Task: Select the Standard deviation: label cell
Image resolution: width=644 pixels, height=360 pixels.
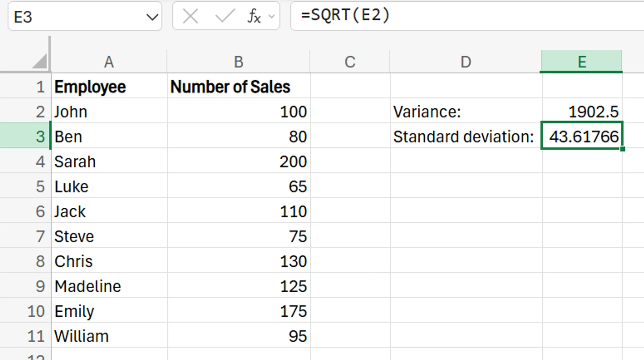Action: [x=466, y=136]
